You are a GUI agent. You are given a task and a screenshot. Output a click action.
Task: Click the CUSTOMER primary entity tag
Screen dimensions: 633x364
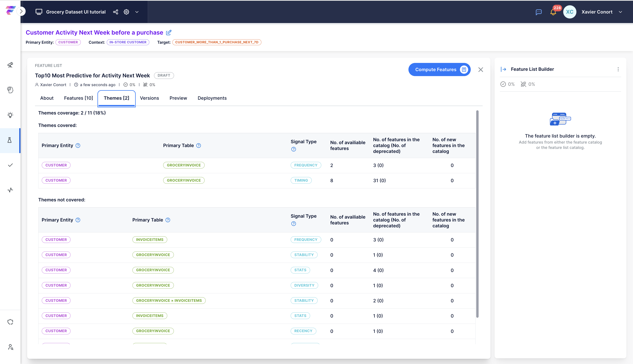click(68, 42)
